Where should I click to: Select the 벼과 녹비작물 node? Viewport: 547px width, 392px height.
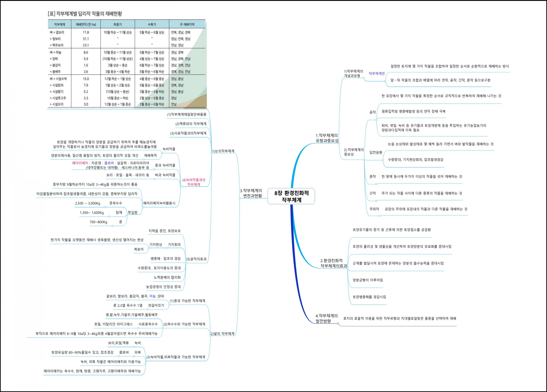point(165,175)
